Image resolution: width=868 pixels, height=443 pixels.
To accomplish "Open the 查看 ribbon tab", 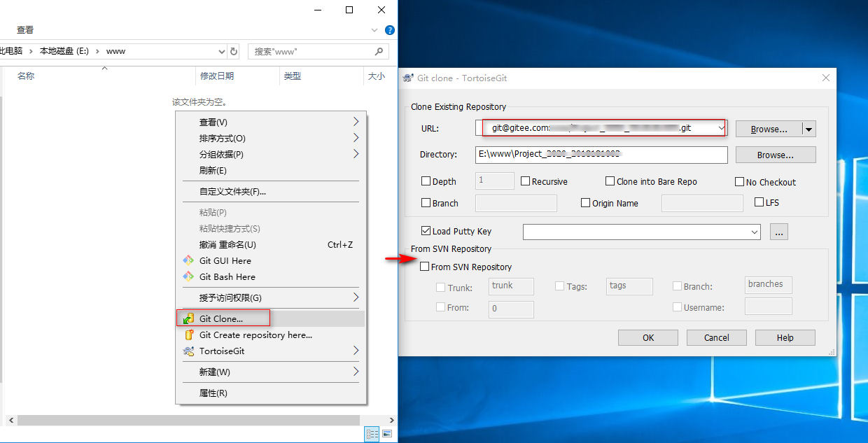I will click(x=25, y=30).
